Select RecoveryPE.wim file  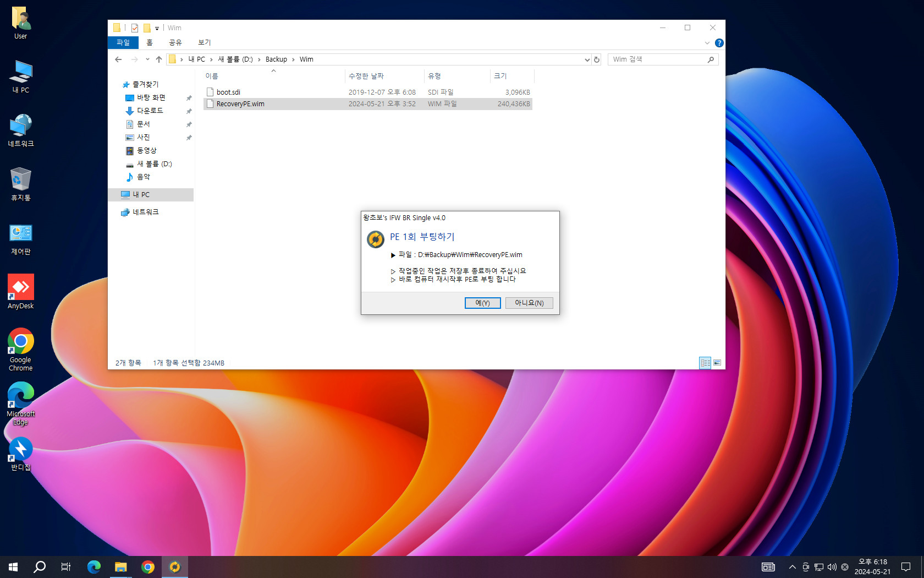click(x=368, y=104)
